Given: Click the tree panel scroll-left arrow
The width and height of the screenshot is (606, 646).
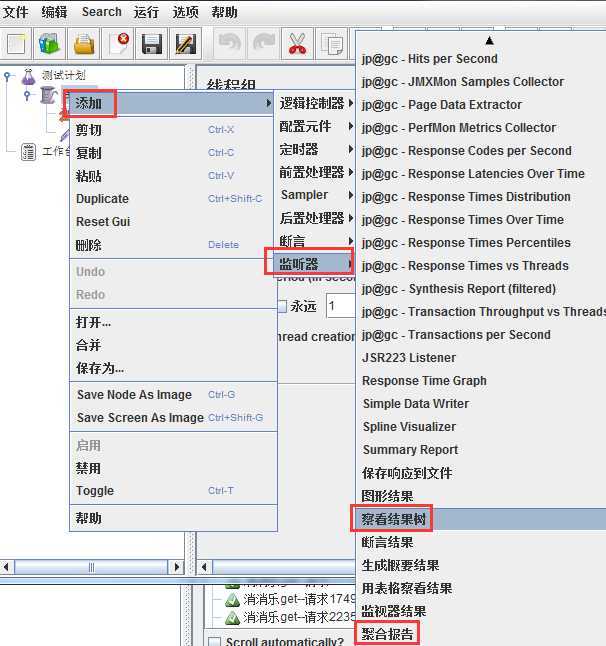Looking at the screenshot, I should point(7,567).
